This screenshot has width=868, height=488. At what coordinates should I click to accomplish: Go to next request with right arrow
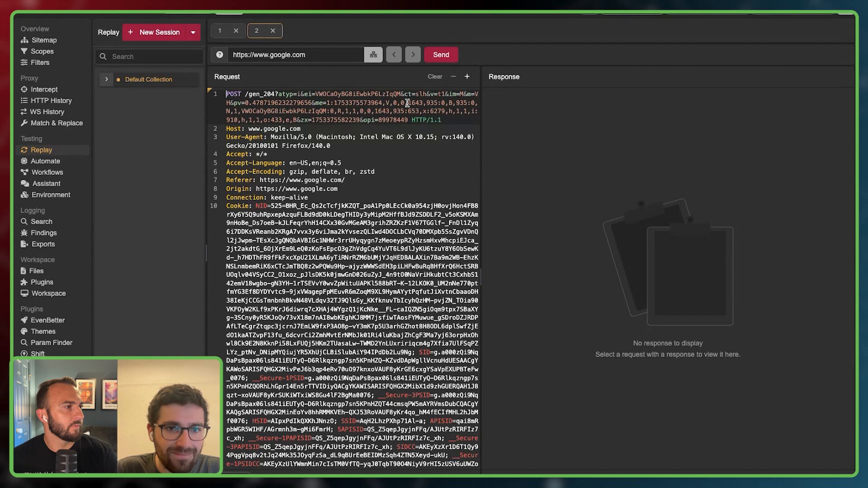click(413, 55)
